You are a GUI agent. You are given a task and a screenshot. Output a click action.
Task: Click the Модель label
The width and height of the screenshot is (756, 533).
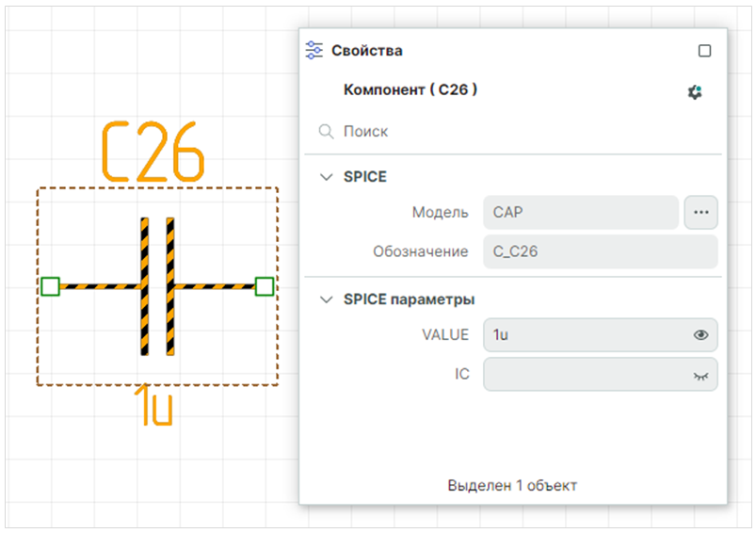(440, 213)
